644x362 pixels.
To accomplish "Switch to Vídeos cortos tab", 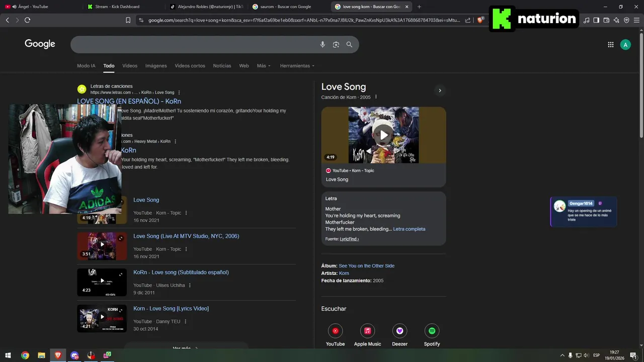I will pyautogui.click(x=190, y=66).
